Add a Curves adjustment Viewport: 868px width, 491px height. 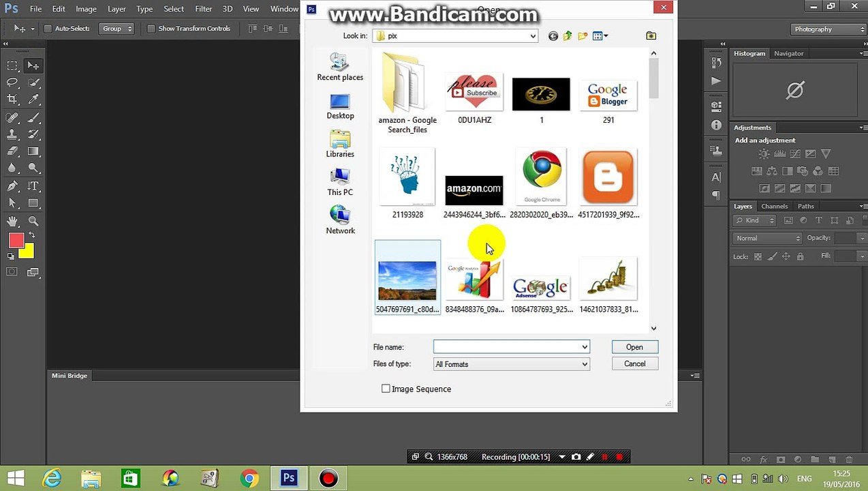(794, 154)
